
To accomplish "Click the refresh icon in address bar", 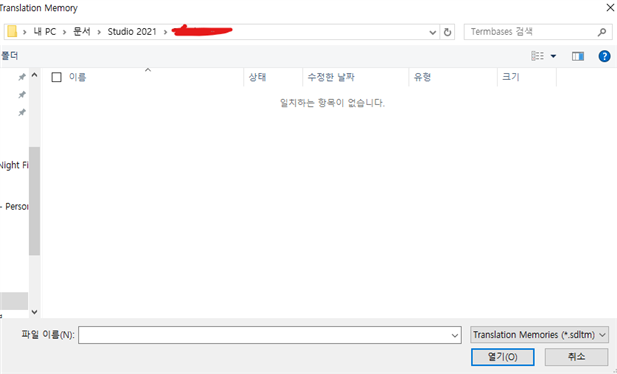I will [447, 32].
